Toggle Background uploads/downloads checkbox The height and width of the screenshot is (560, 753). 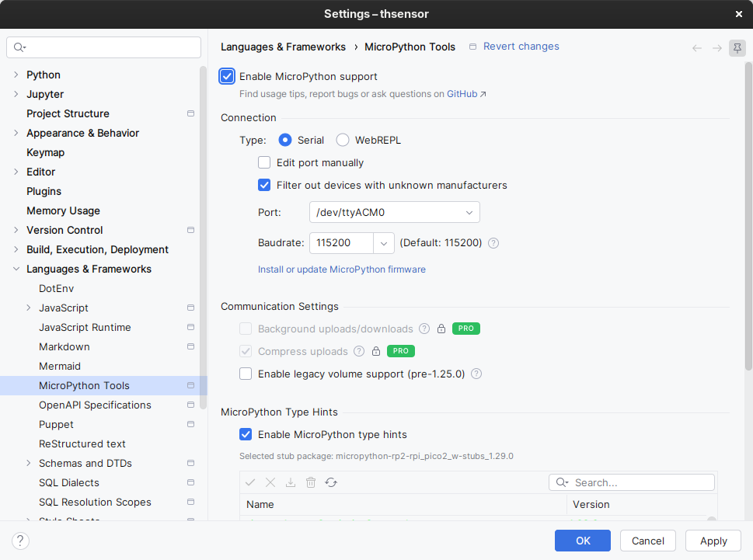coord(246,329)
